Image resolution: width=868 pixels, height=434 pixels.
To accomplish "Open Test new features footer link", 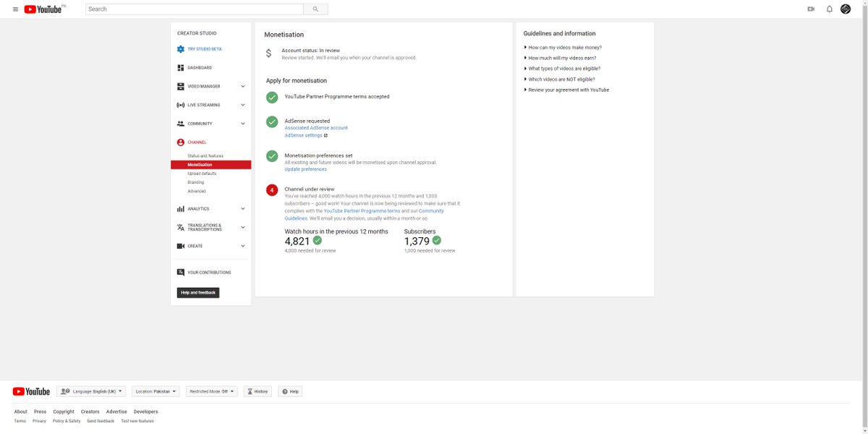I will [x=137, y=421].
